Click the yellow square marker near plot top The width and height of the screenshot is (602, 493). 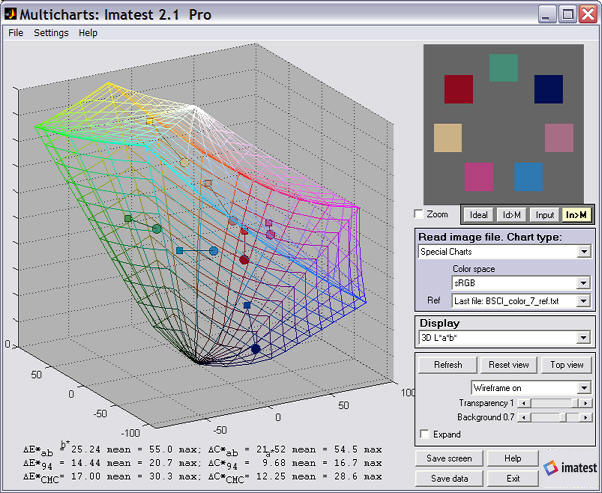[149, 122]
